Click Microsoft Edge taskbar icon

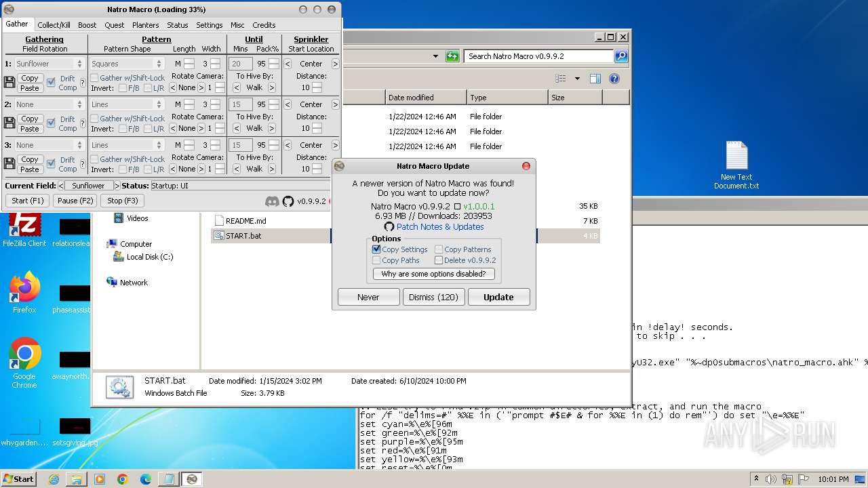[146, 479]
